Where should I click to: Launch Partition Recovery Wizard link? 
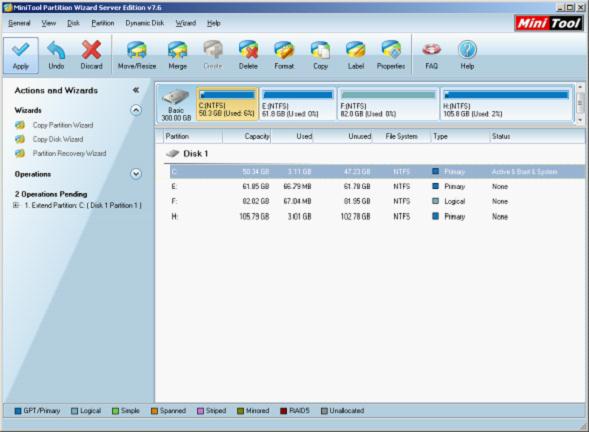tap(69, 153)
